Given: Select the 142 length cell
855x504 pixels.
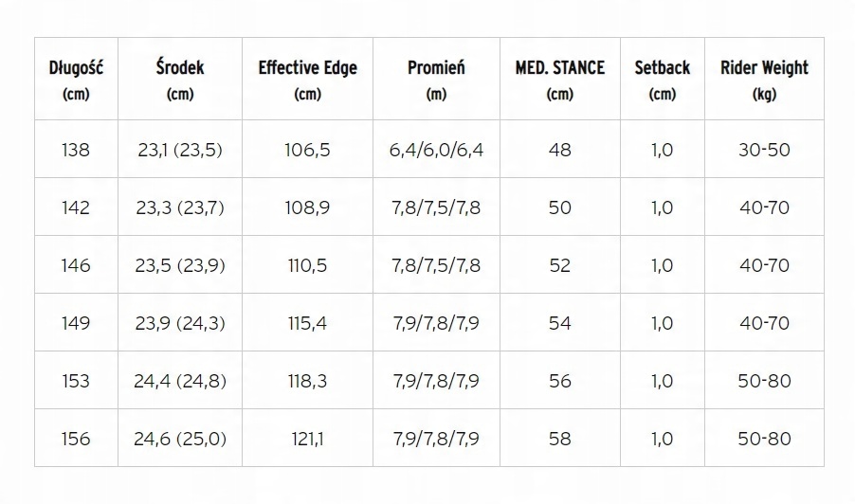Looking at the screenshot, I should (76, 207).
